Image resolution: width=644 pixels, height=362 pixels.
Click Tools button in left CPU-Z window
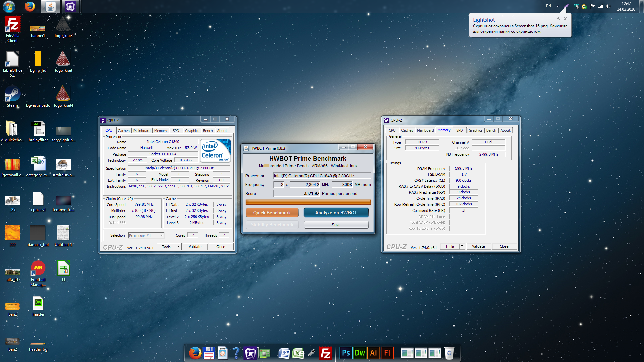coord(166,247)
